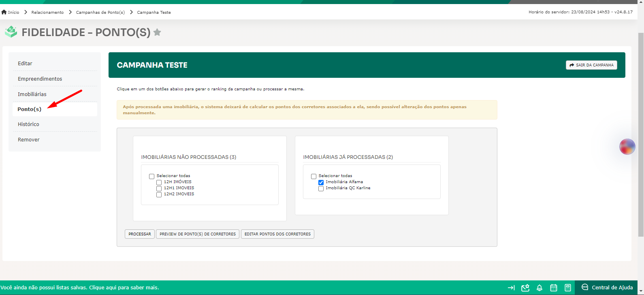The width and height of the screenshot is (644, 295).
Task: Open the Editar sidebar item
Action: coord(55,63)
